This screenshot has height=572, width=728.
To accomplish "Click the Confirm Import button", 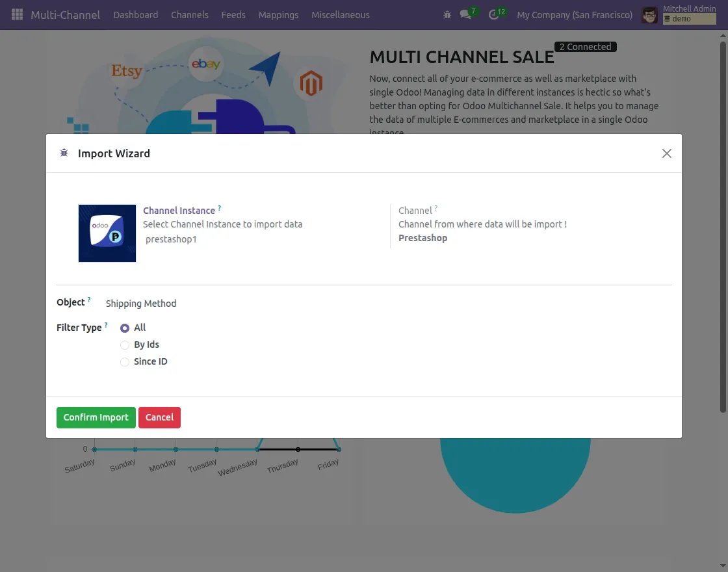I will 96,417.
